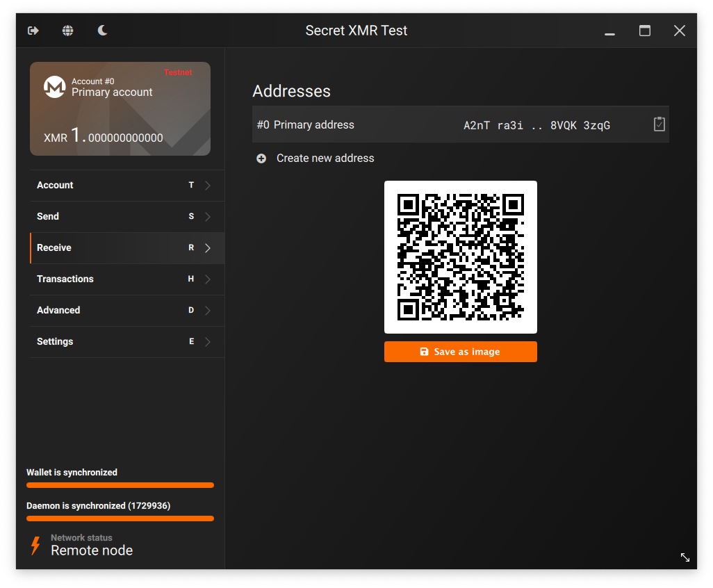Screen dimensions: 713x588
Task: Copy the primary address using the clipboard icon
Action: tap(659, 124)
